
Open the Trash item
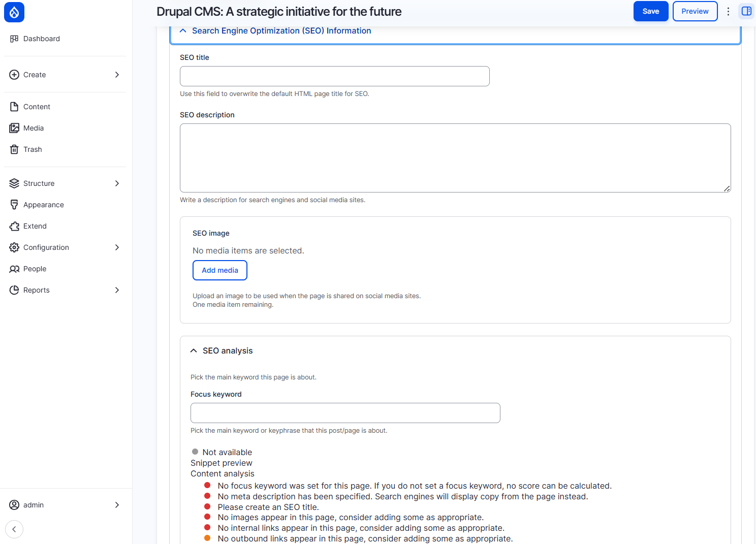click(33, 149)
